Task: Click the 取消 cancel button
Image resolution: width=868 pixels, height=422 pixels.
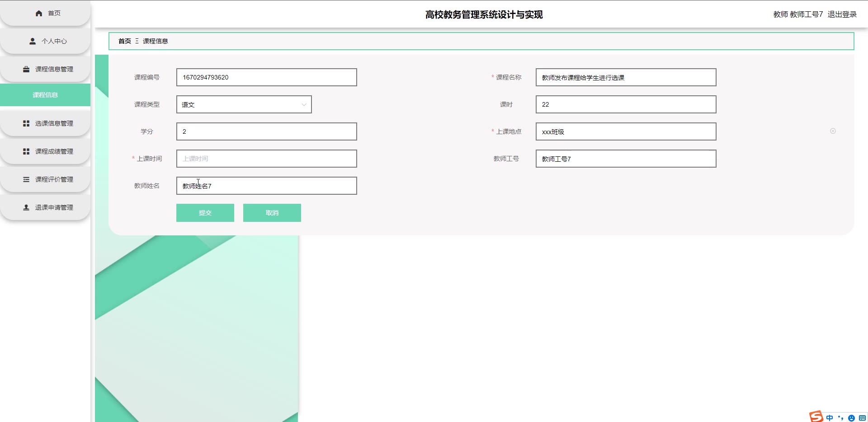Action: [272, 213]
